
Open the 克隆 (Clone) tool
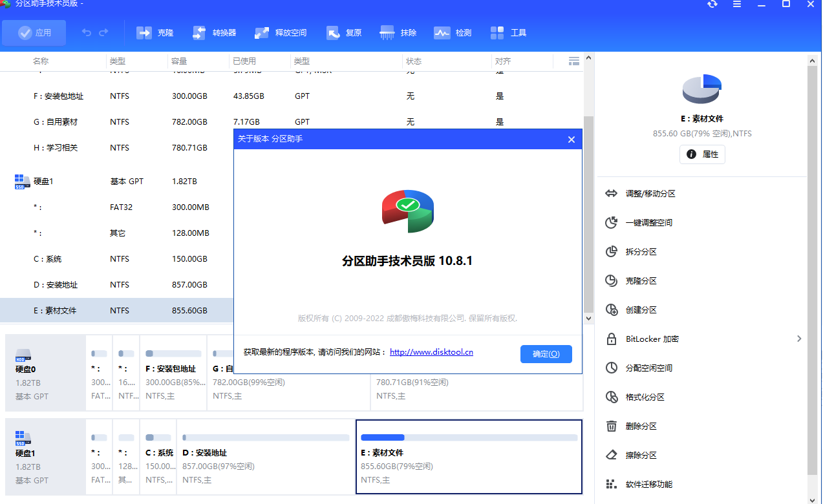[155, 32]
